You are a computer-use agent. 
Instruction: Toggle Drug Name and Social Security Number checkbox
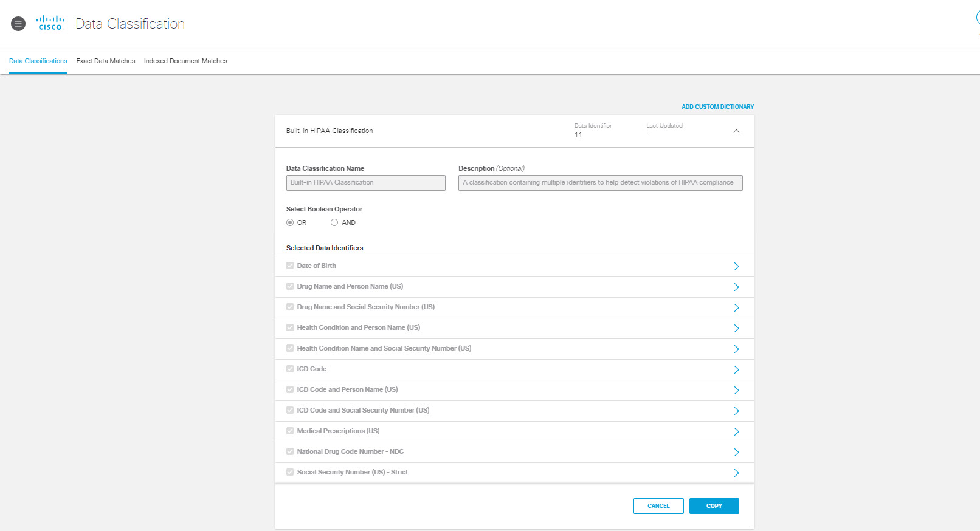pyautogui.click(x=290, y=307)
